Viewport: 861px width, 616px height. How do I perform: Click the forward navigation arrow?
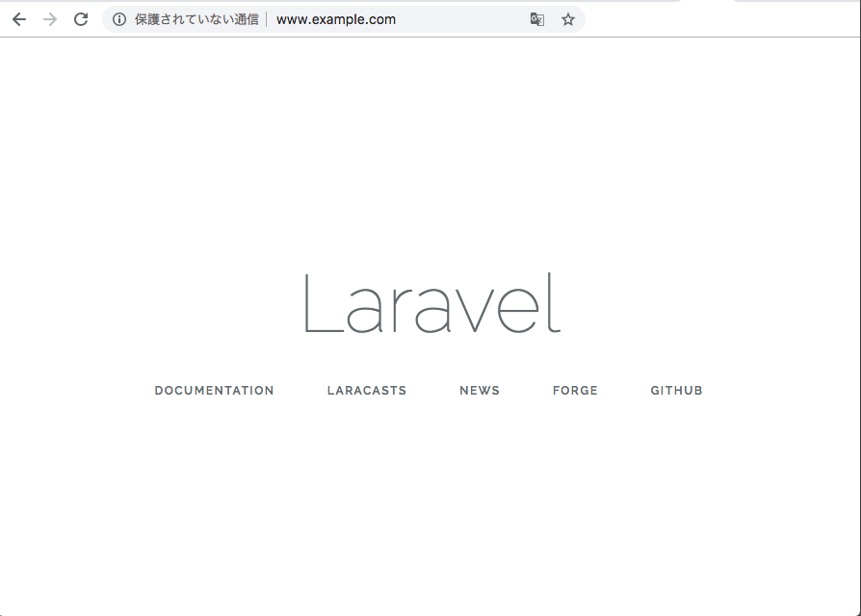(x=49, y=18)
